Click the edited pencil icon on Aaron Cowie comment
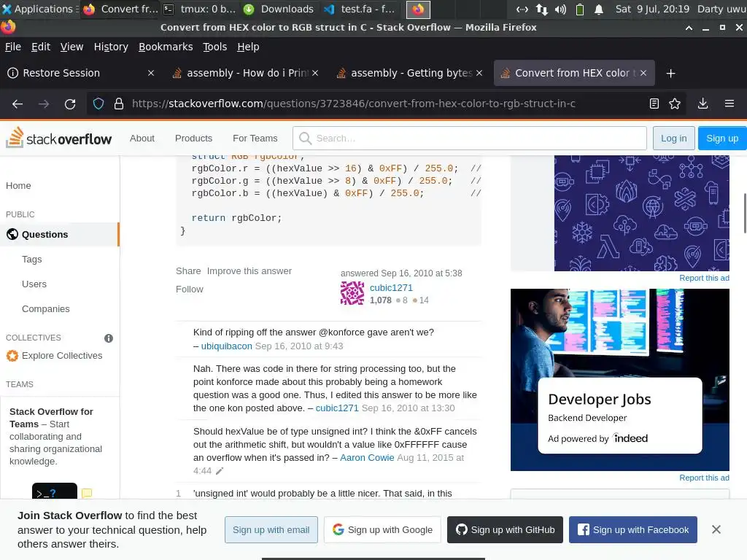Image resolution: width=747 pixels, height=560 pixels. pos(219,471)
